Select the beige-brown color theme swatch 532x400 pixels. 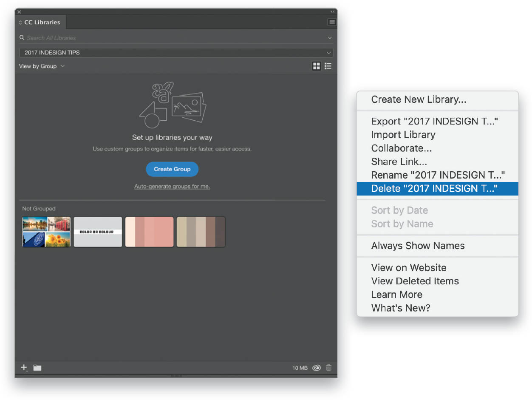[x=201, y=232]
